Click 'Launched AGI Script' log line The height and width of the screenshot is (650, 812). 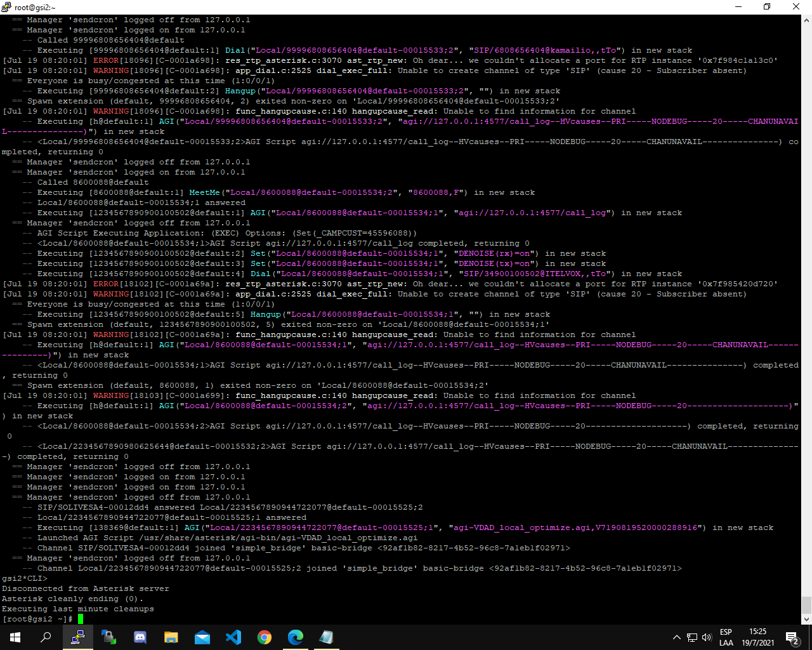pos(220,538)
